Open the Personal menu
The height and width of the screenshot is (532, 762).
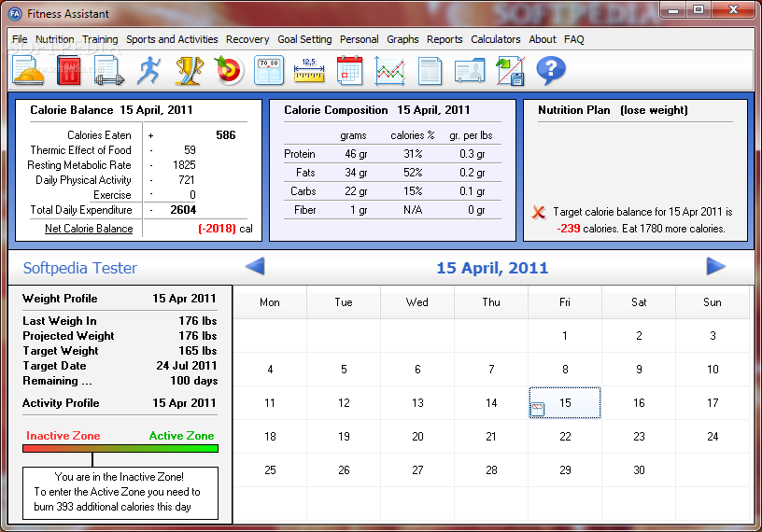pos(360,39)
